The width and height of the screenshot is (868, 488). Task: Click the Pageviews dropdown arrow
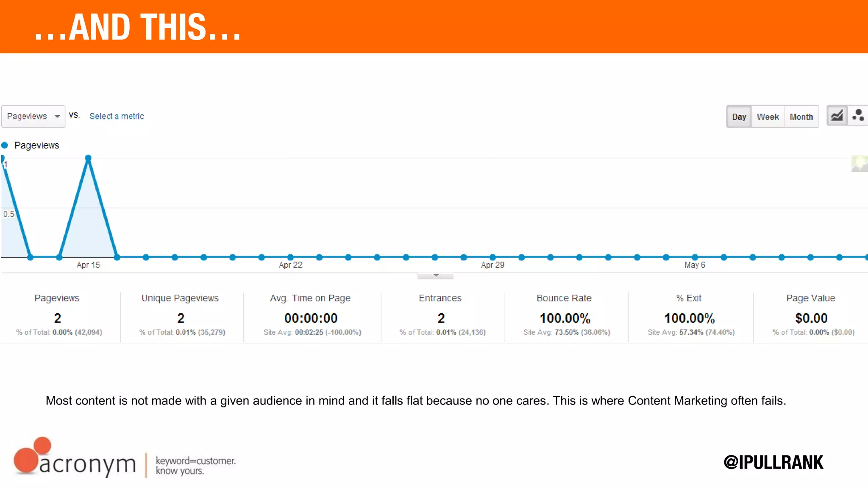tap(57, 117)
